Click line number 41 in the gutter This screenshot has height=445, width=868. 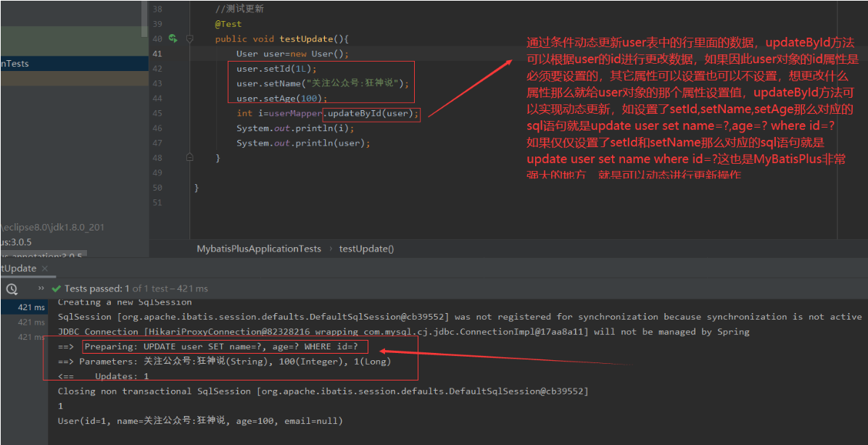click(157, 53)
